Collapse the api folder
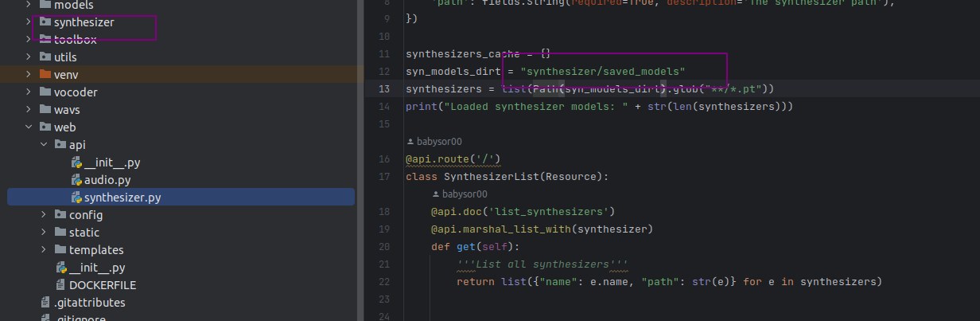 pos(44,145)
